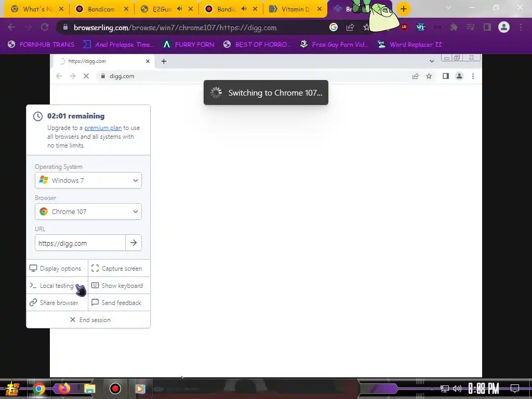Open the premium plan link

coord(103,128)
